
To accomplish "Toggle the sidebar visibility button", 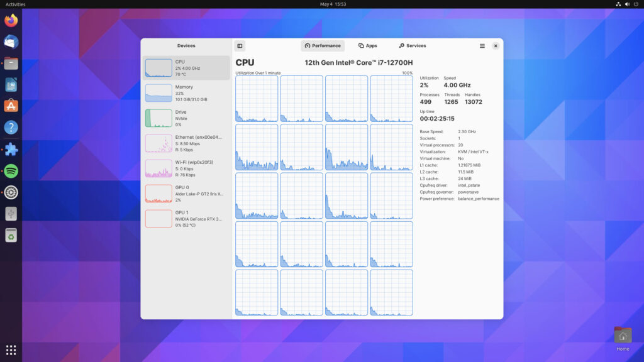I will tap(240, 46).
